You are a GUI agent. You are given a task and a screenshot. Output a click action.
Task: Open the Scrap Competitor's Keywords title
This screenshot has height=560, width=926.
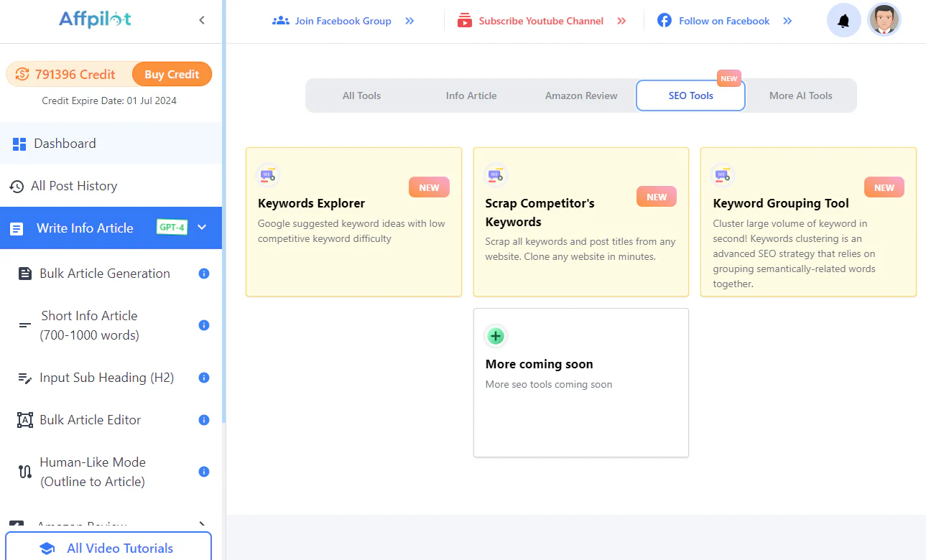pyautogui.click(x=540, y=213)
